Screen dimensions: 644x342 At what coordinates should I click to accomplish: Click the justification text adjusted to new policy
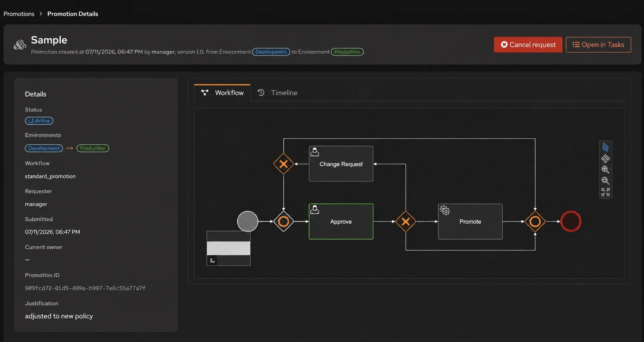[x=59, y=316]
